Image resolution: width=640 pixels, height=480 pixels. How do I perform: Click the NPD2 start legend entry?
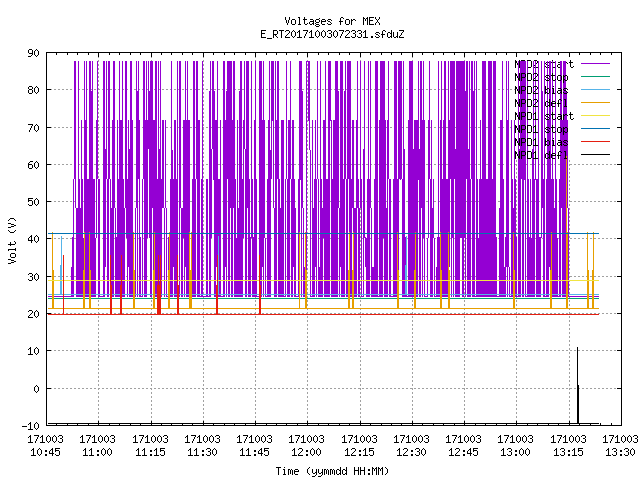tap(544, 64)
